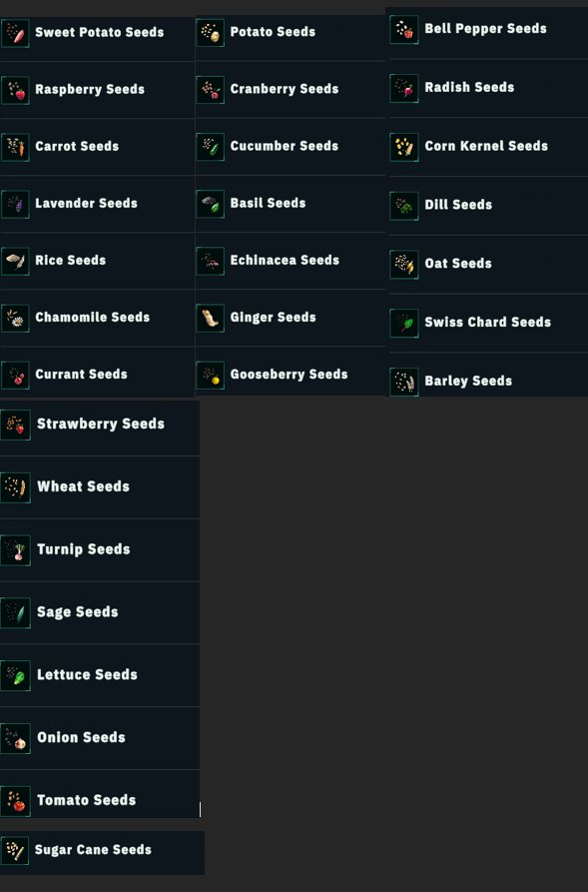Select the Ginger Seeds icon
Screen dimensions: 588x892
click(x=210, y=318)
